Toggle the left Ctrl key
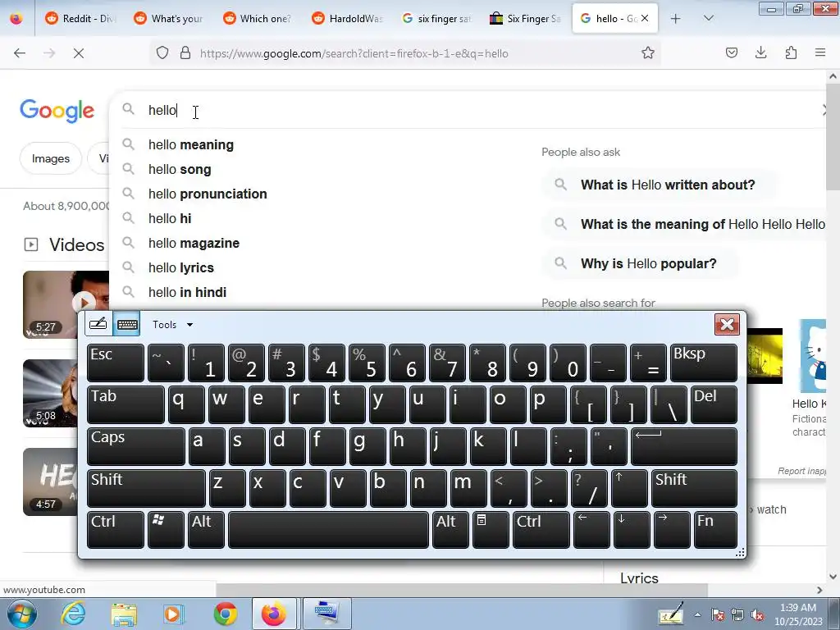Screen dimensions: 840x630 [115, 530]
